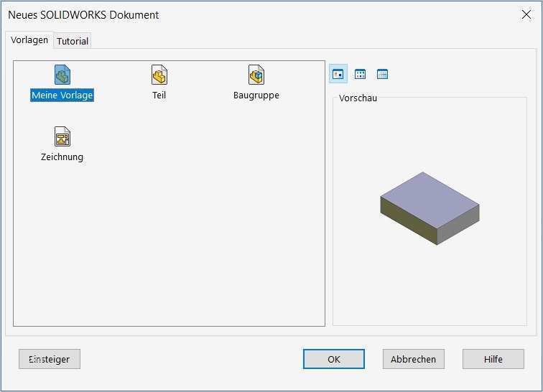The width and height of the screenshot is (543, 392).
Task: Confirm with the OK button
Action: point(334,359)
